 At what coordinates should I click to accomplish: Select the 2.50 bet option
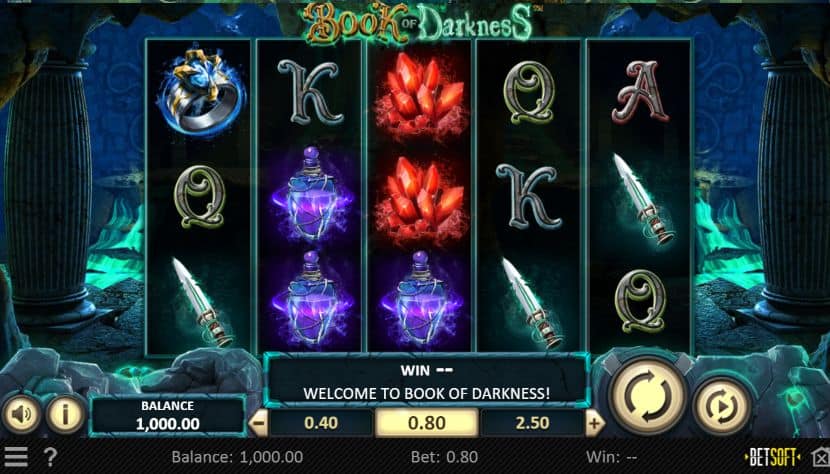point(532,423)
